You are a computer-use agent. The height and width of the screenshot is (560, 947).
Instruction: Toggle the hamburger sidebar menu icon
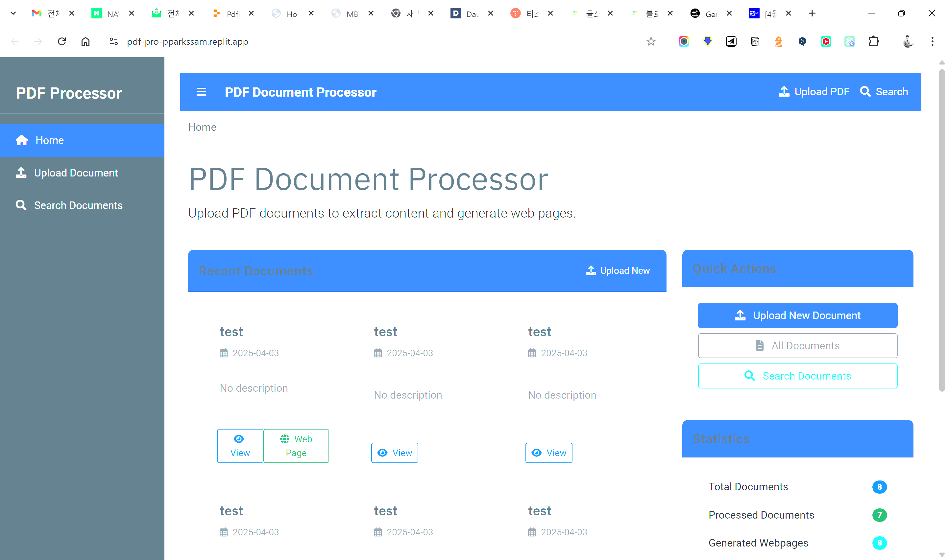click(x=201, y=92)
